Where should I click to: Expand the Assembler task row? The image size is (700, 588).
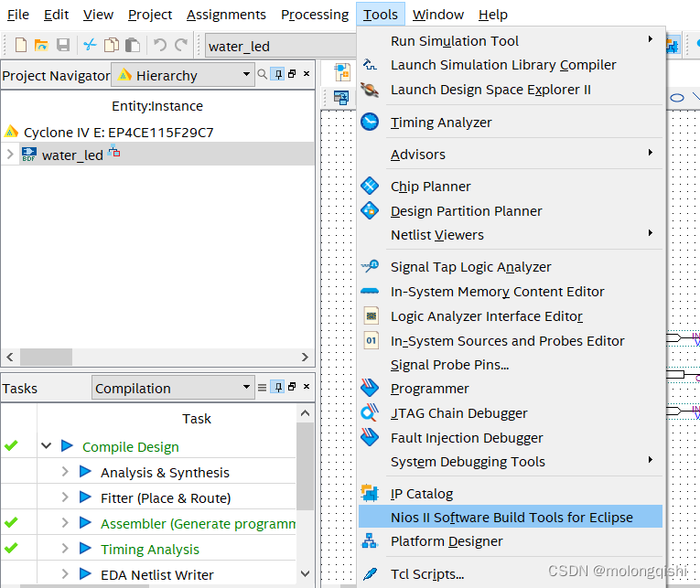click(65, 522)
